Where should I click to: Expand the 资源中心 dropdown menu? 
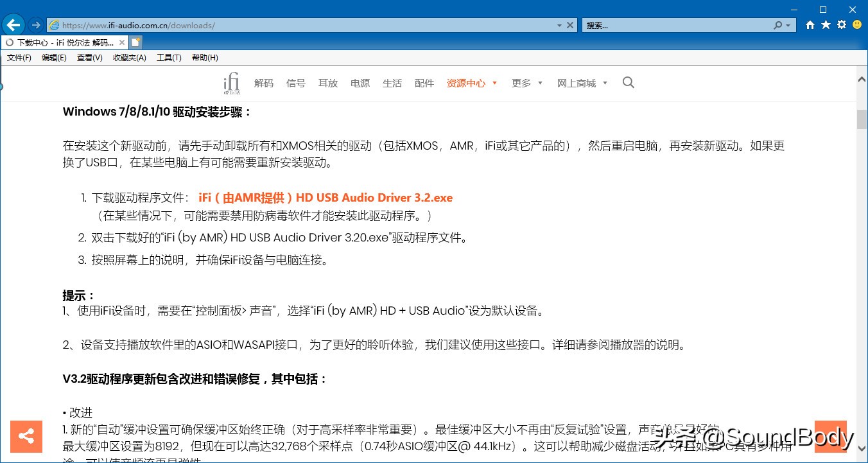point(467,82)
